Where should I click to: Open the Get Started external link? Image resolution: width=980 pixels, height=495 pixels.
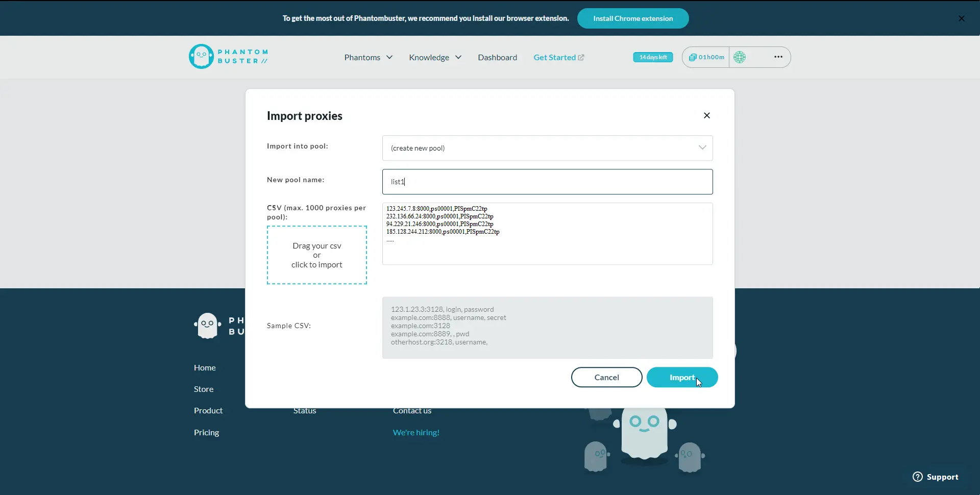[558, 57]
